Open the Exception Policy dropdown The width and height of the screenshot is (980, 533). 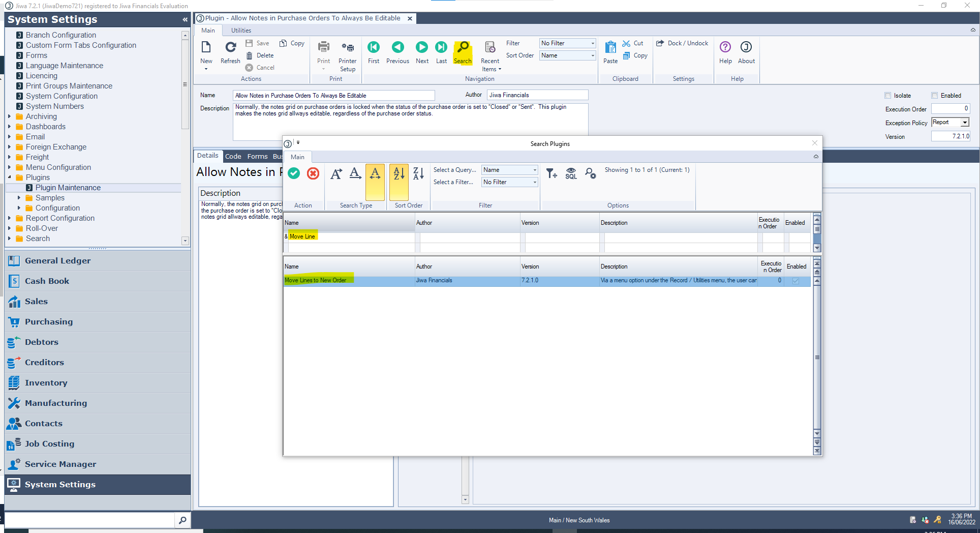tap(964, 123)
